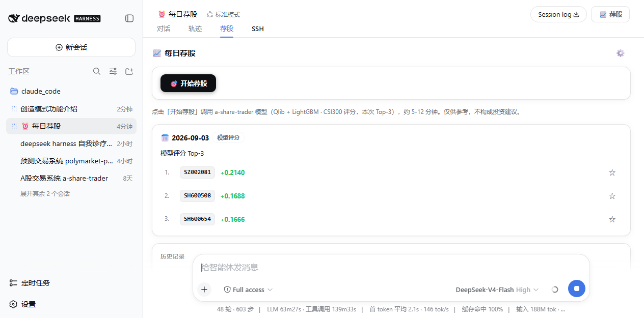Viewport: 644px width, 318px height.
Task: Open workspace search magnifier icon
Action: (x=97, y=72)
